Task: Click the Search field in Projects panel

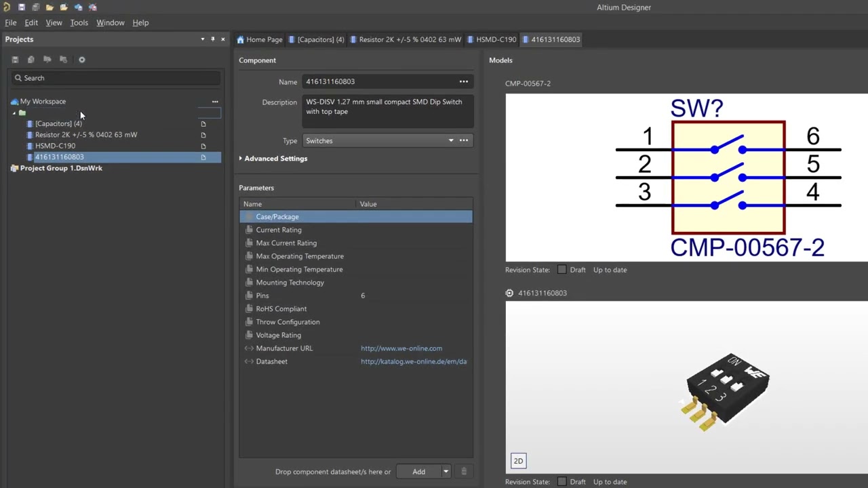Action: pos(115,78)
